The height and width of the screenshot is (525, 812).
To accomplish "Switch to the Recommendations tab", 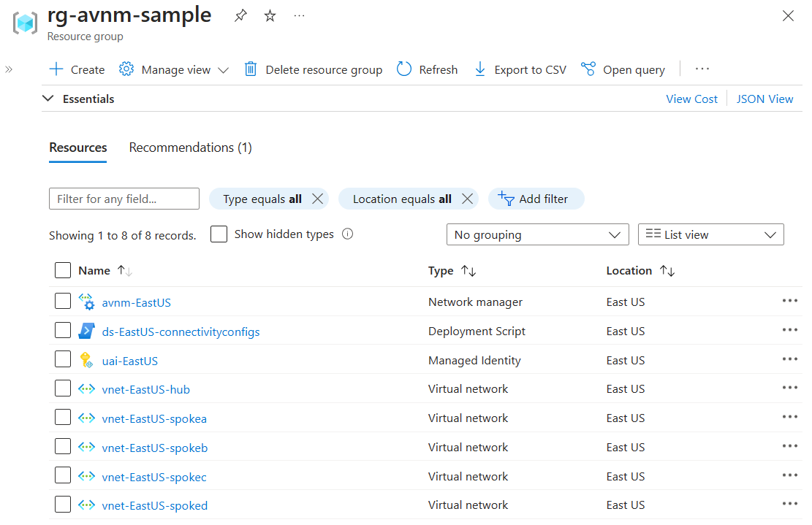I will pyautogui.click(x=190, y=147).
